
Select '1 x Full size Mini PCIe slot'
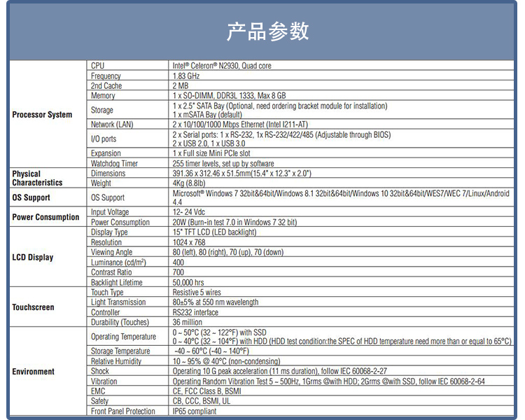click(x=211, y=153)
